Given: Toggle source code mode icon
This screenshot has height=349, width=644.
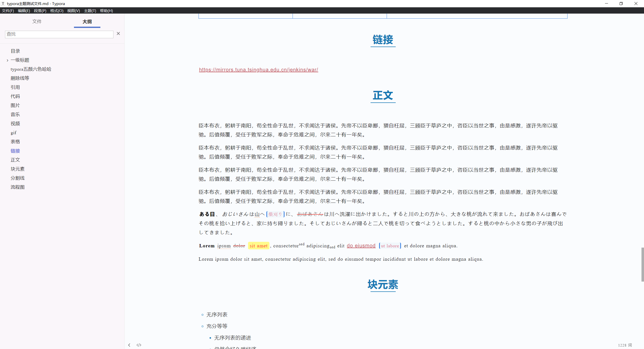Looking at the screenshot, I should coord(139,345).
